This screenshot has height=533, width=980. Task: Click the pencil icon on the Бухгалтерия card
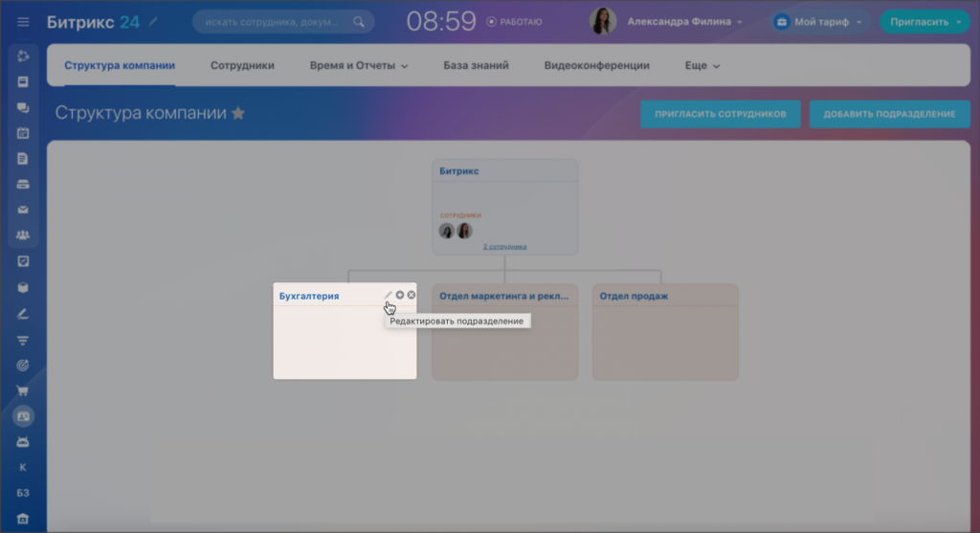(x=389, y=295)
